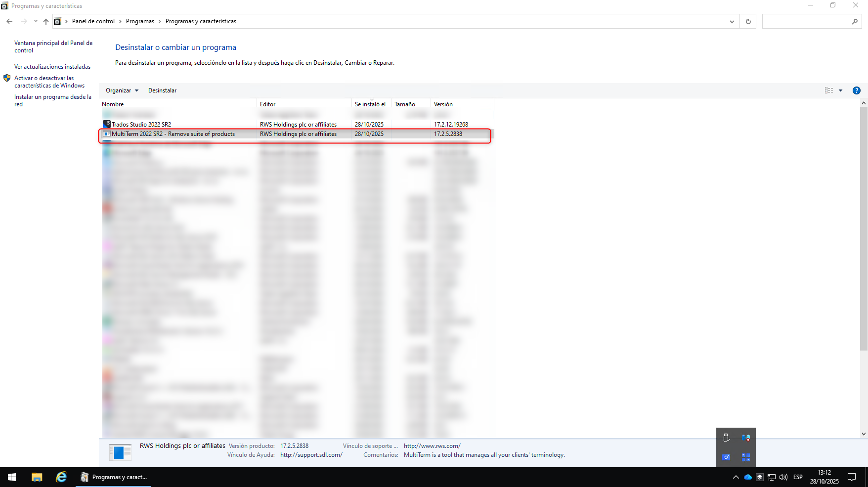Screen dimensions: 868x487
Task: Click the refresh icon next to address bar
Action: point(748,21)
